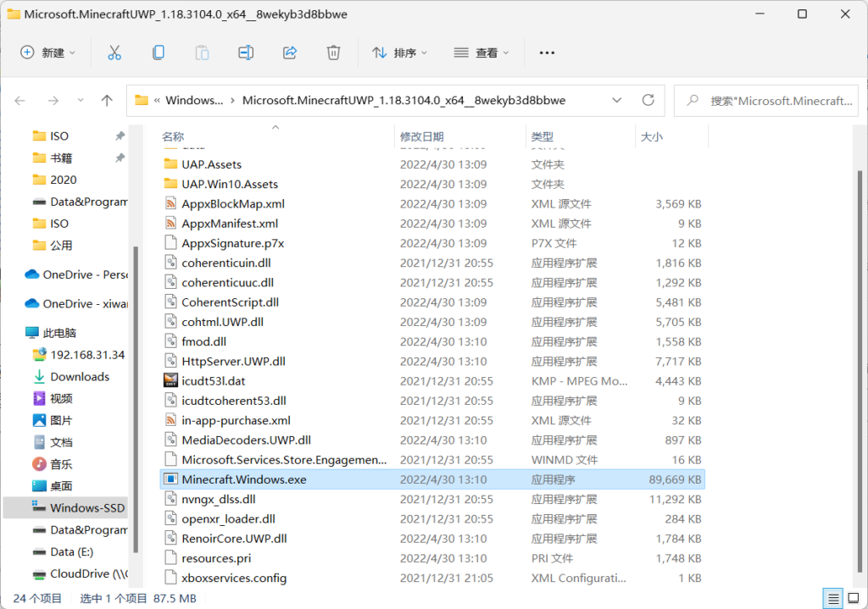Sort by 类型 column header
This screenshot has width=868, height=609.
(542, 136)
